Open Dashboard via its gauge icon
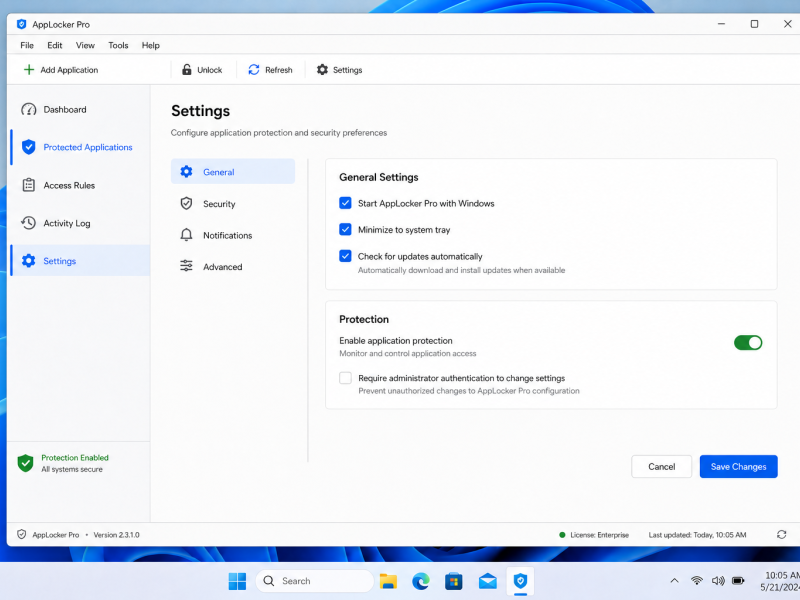This screenshot has height=600, width=800. click(29, 109)
